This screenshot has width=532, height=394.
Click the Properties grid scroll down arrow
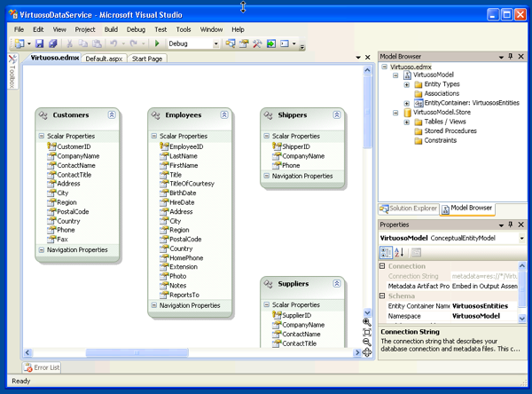coord(522,319)
